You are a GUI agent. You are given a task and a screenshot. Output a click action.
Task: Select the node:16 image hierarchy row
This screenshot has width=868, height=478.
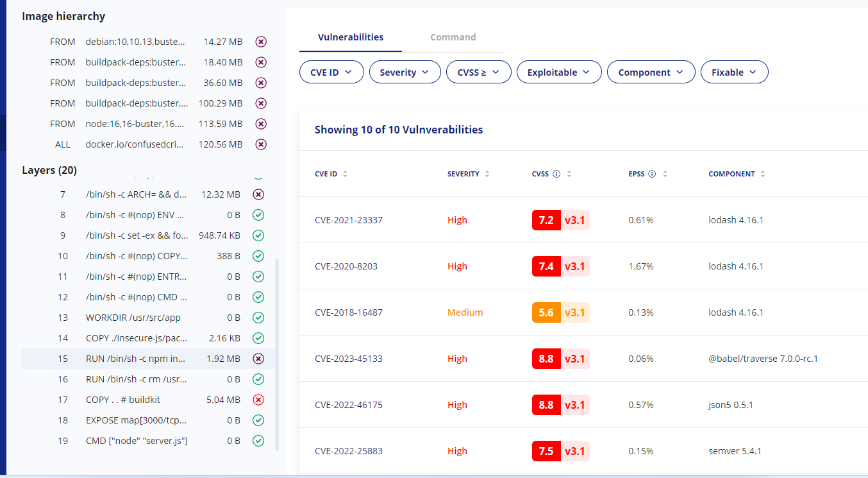(135, 124)
